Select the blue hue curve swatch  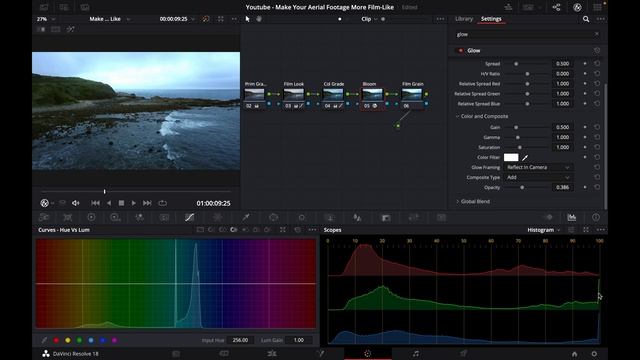pos(102,340)
